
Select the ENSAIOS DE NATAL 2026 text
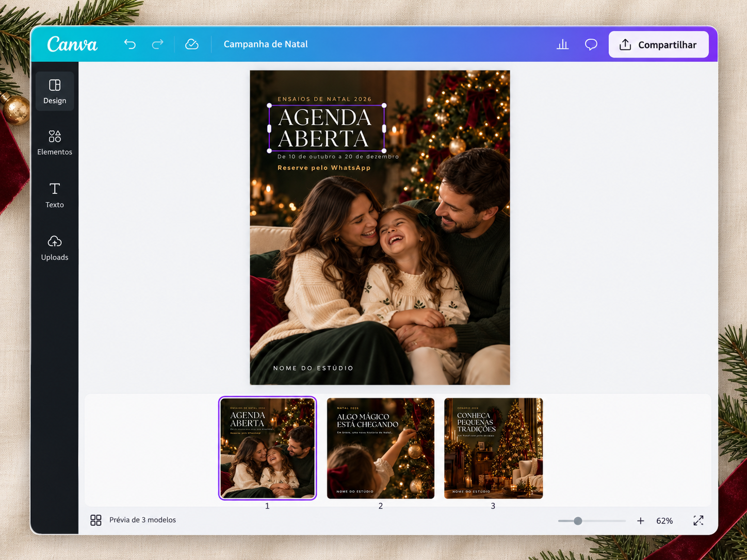click(324, 99)
